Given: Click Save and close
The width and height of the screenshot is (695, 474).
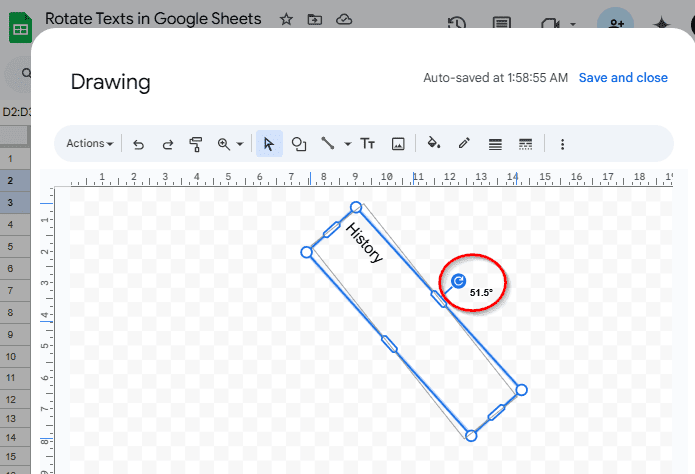Looking at the screenshot, I should [623, 77].
